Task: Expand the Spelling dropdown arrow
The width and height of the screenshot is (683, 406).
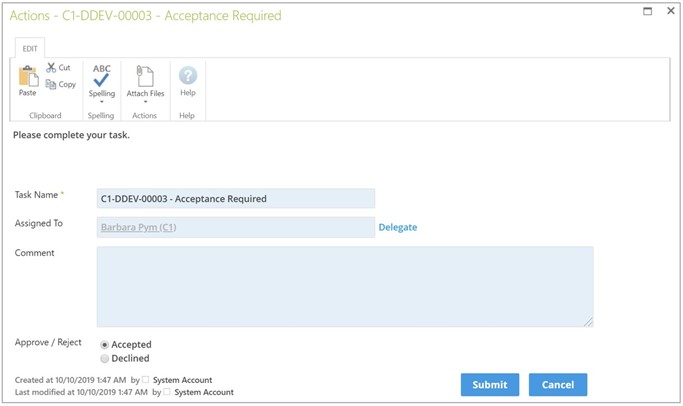Action: pyautogui.click(x=102, y=102)
